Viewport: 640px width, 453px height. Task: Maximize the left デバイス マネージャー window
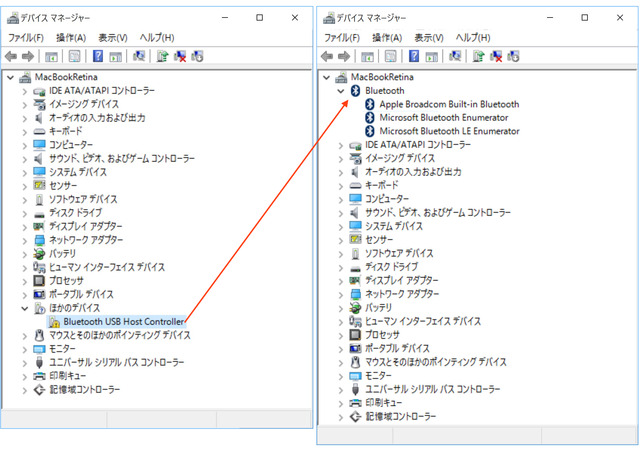(x=260, y=18)
